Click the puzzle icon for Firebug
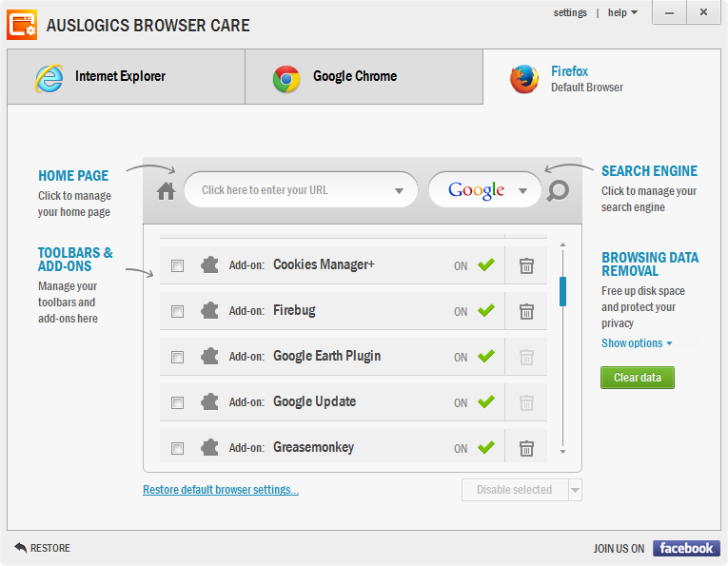 209,310
